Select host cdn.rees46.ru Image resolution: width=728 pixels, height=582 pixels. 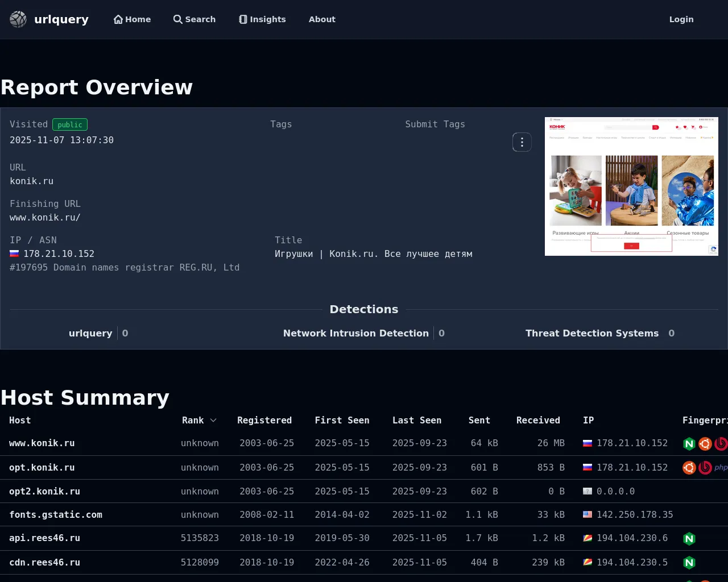pyautogui.click(x=44, y=563)
